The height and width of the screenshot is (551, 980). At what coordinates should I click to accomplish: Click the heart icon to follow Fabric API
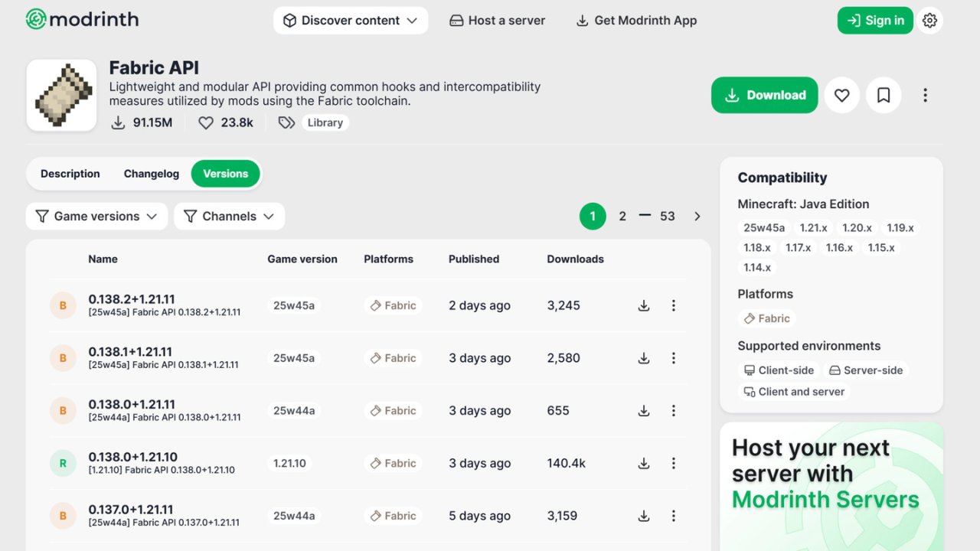841,95
